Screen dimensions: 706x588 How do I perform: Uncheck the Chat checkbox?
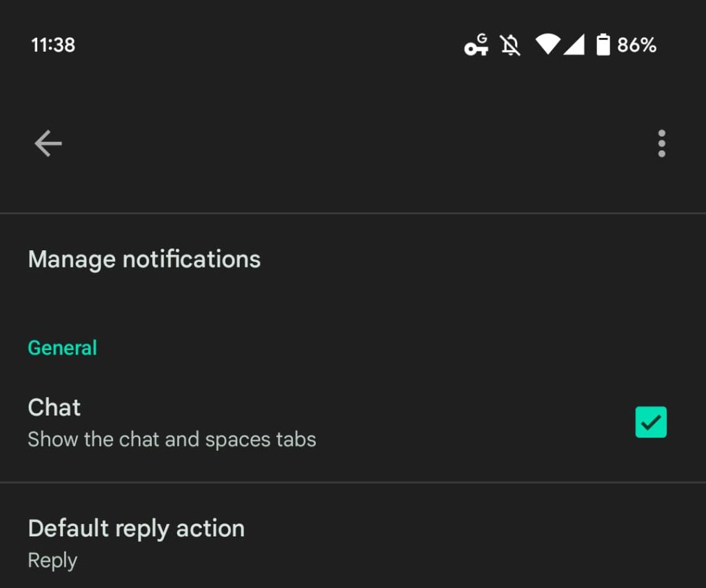pyautogui.click(x=651, y=422)
